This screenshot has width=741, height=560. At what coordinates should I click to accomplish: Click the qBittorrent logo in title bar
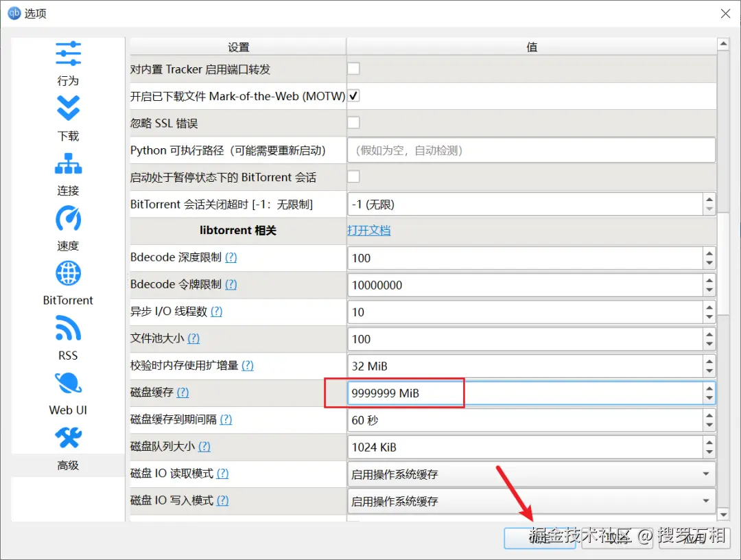14,13
